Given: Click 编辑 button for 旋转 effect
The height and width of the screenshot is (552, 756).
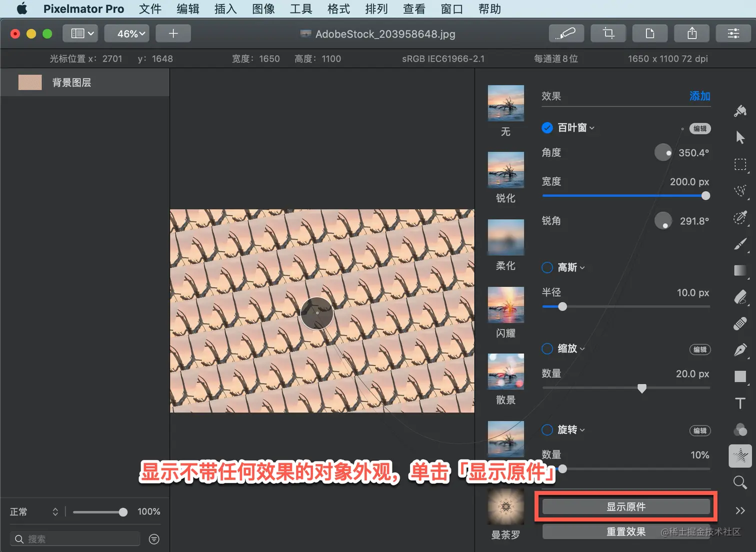Looking at the screenshot, I should [x=700, y=430].
